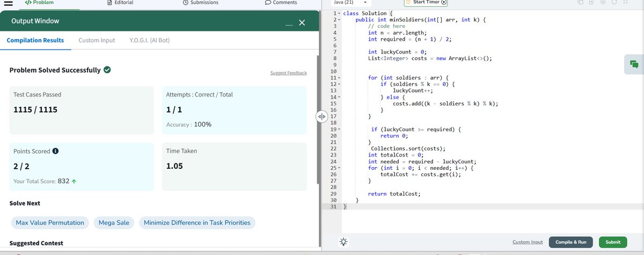Click the green checkmark success icon
This screenshot has width=644, height=255.
pos(107,70)
